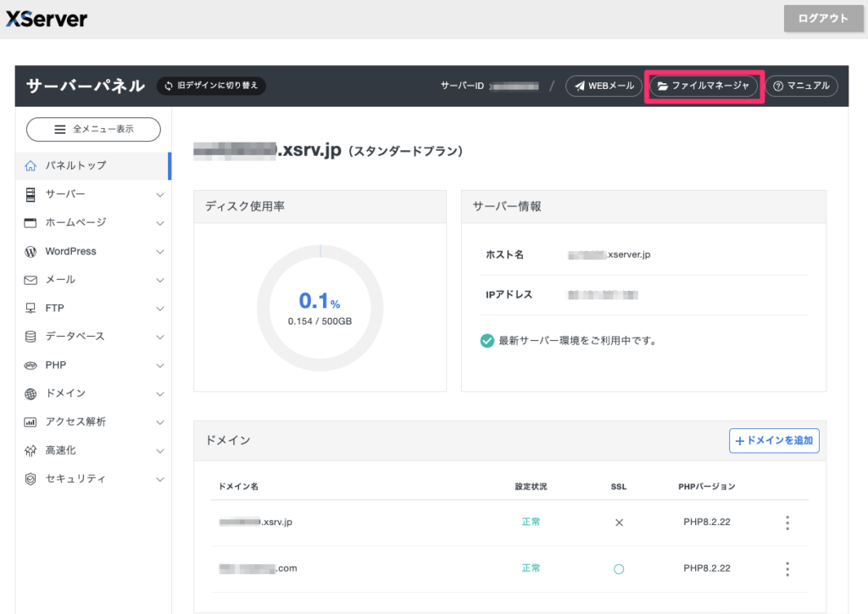Screen dimensions: 868x614
Task: Open the メール sidebar menu
Action: point(93,280)
